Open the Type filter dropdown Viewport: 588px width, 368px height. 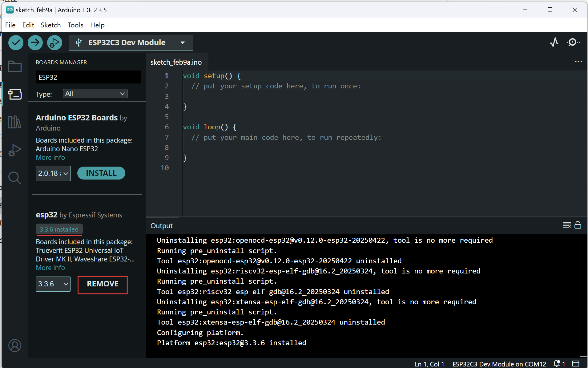click(x=95, y=94)
